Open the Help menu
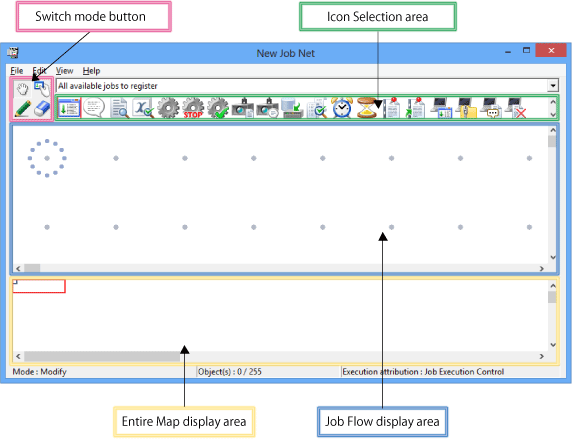Screen dimensions: 572x439 tap(91, 71)
